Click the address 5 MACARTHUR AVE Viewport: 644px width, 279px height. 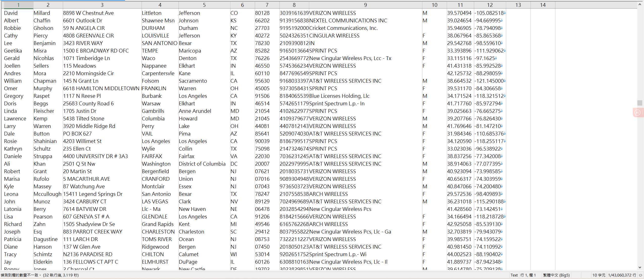[87, 179]
